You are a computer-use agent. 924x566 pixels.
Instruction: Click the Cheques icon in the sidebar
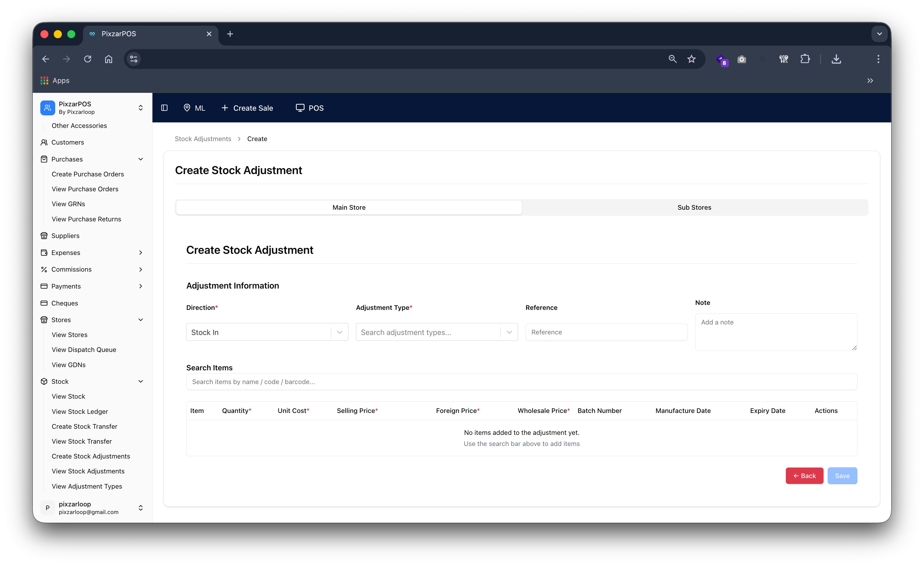[44, 303]
